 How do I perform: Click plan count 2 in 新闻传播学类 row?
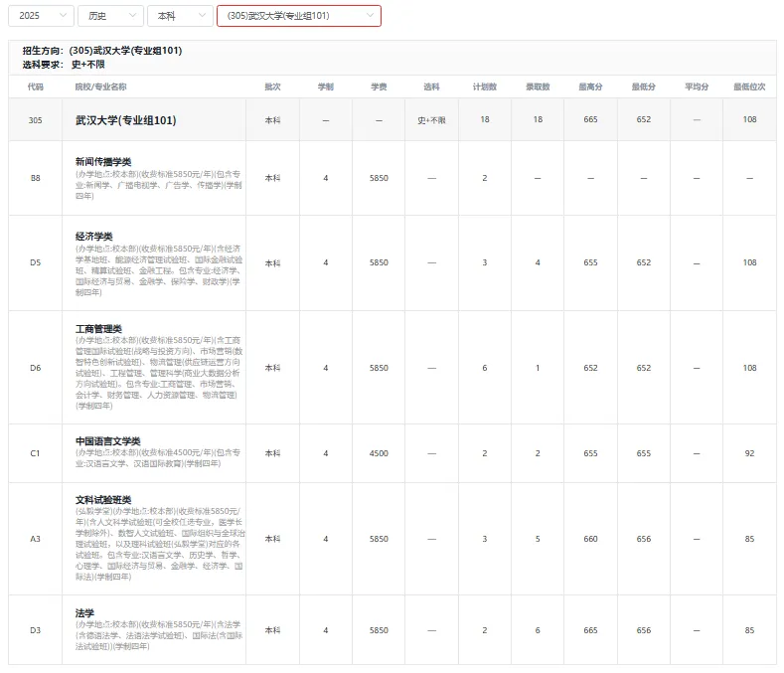coord(485,178)
